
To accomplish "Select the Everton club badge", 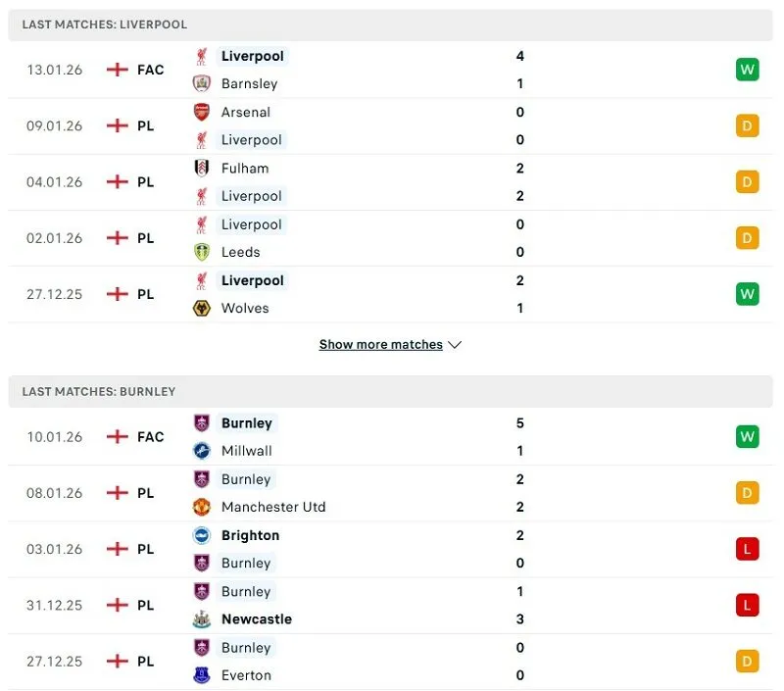I will point(202,675).
